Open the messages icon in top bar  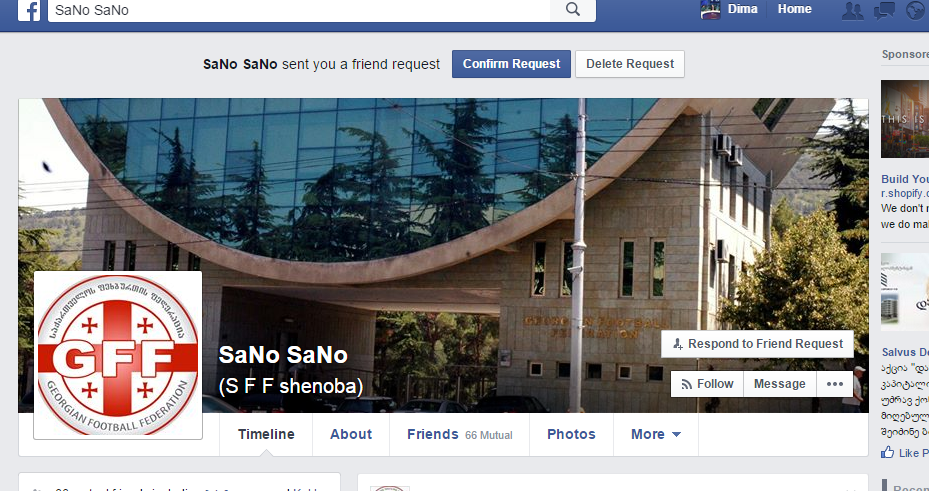(884, 11)
